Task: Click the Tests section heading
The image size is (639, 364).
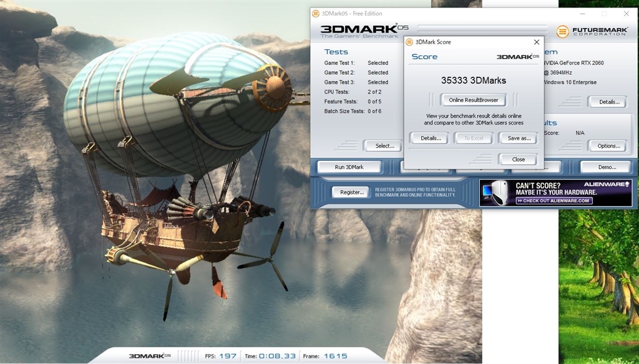Action: (x=336, y=52)
